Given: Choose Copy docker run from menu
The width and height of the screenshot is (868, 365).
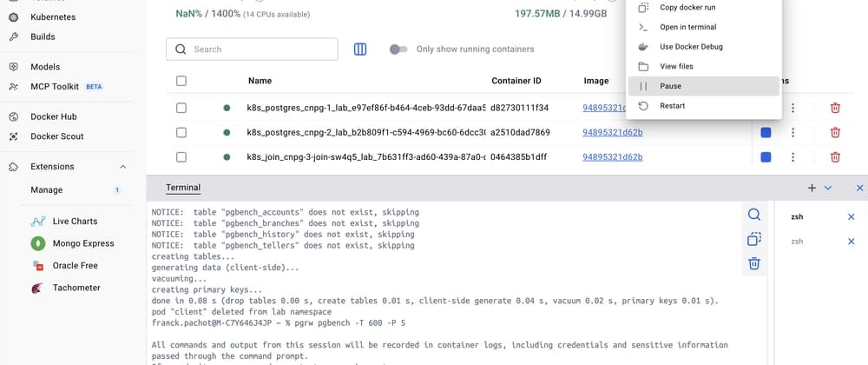Looking at the screenshot, I should coord(704,8).
